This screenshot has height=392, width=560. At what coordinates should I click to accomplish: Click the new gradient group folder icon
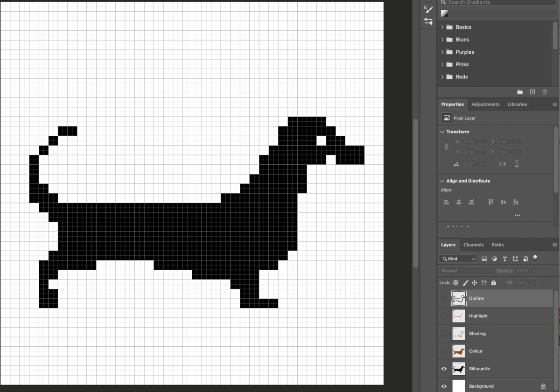tap(520, 92)
